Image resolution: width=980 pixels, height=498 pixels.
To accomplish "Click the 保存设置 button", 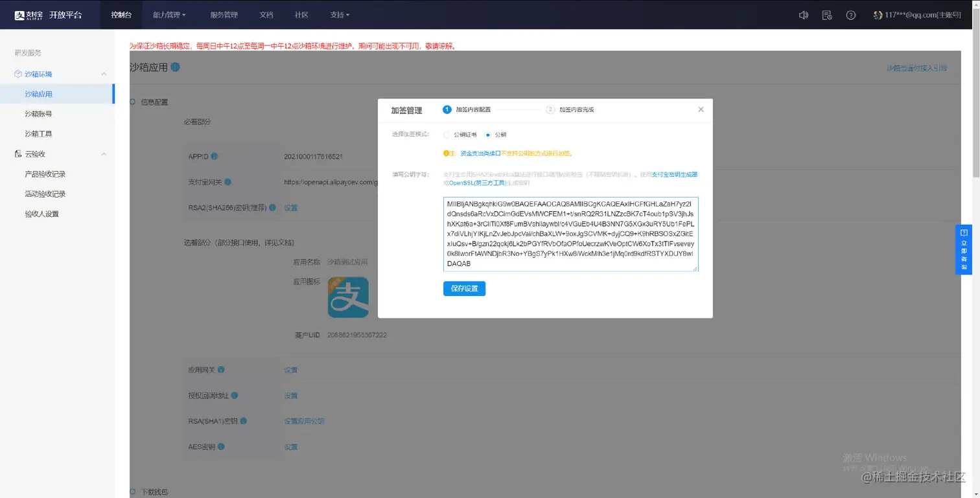I will 464,288.
